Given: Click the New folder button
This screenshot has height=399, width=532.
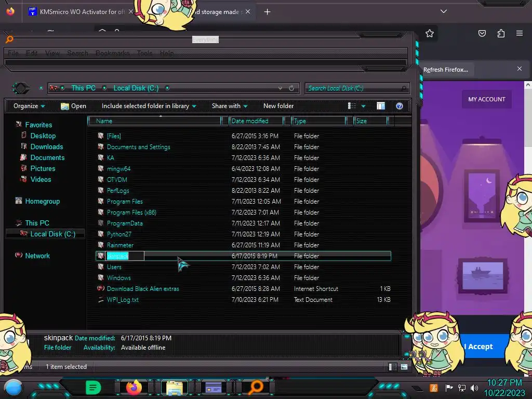Looking at the screenshot, I should [278, 106].
